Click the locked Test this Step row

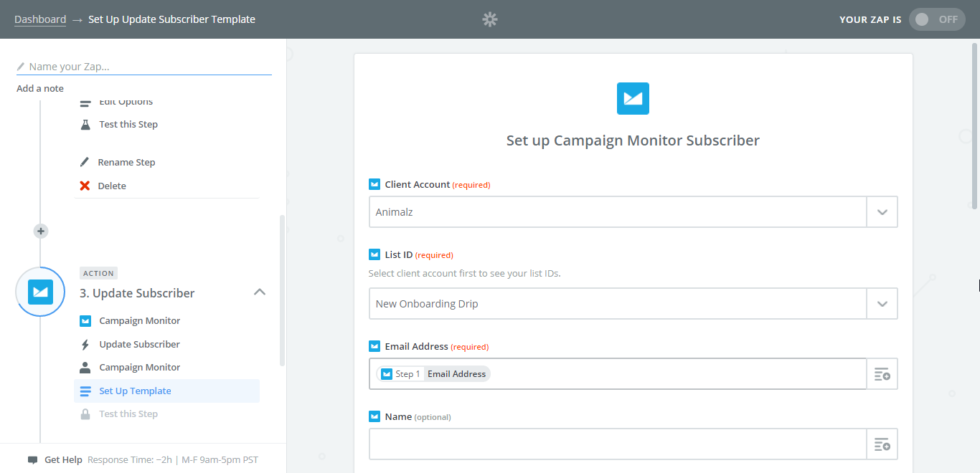pyautogui.click(x=166, y=414)
